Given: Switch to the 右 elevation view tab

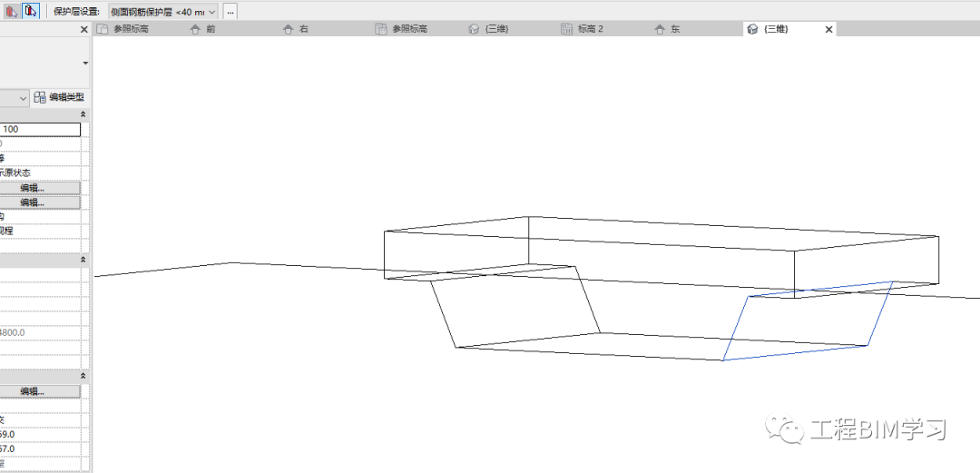Looking at the screenshot, I should pyautogui.click(x=296, y=29).
